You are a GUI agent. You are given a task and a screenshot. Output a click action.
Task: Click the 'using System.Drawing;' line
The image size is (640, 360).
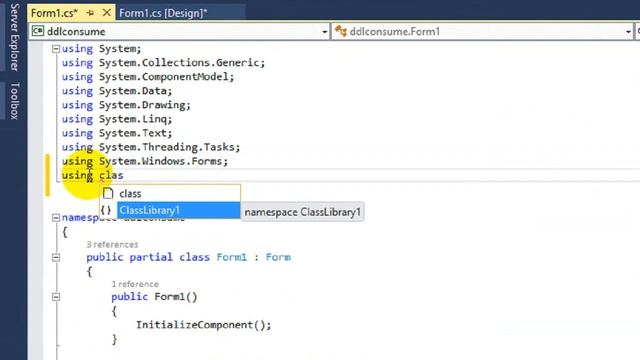[x=126, y=105]
